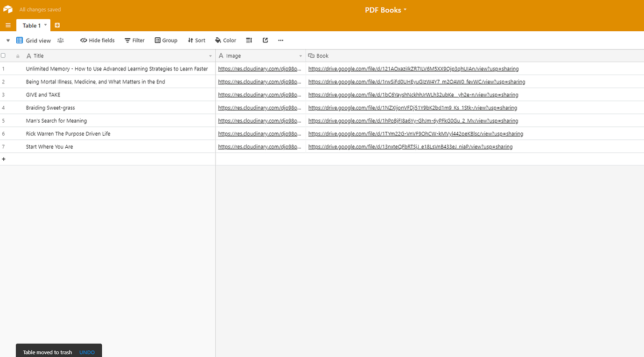This screenshot has width=644, height=357.
Task: Click the Airtable logo icon
Action: (7, 9)
